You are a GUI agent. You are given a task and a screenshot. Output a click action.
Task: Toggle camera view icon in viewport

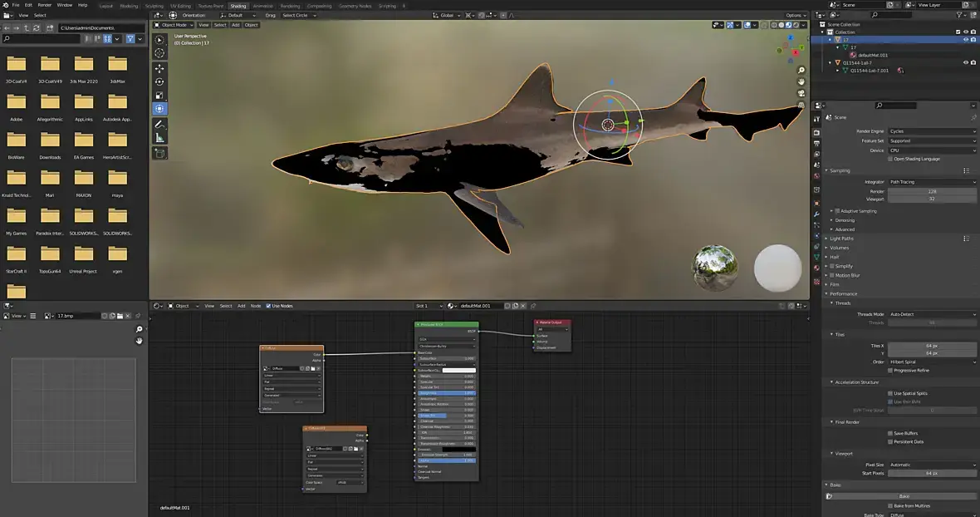(x=801, y=94)
